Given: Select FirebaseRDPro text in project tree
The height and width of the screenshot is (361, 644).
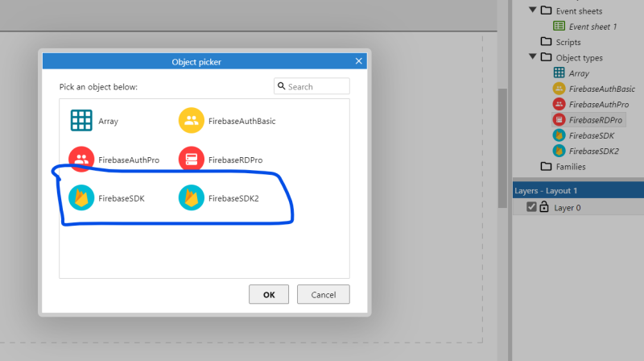Looking at the screenshot, I should [596, 120].
